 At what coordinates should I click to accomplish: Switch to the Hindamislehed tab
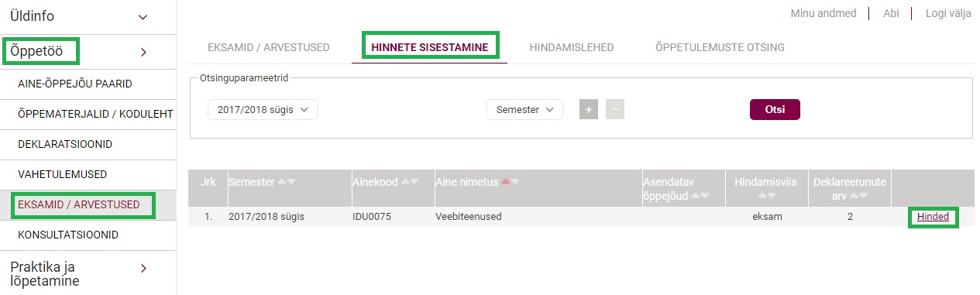572,47
